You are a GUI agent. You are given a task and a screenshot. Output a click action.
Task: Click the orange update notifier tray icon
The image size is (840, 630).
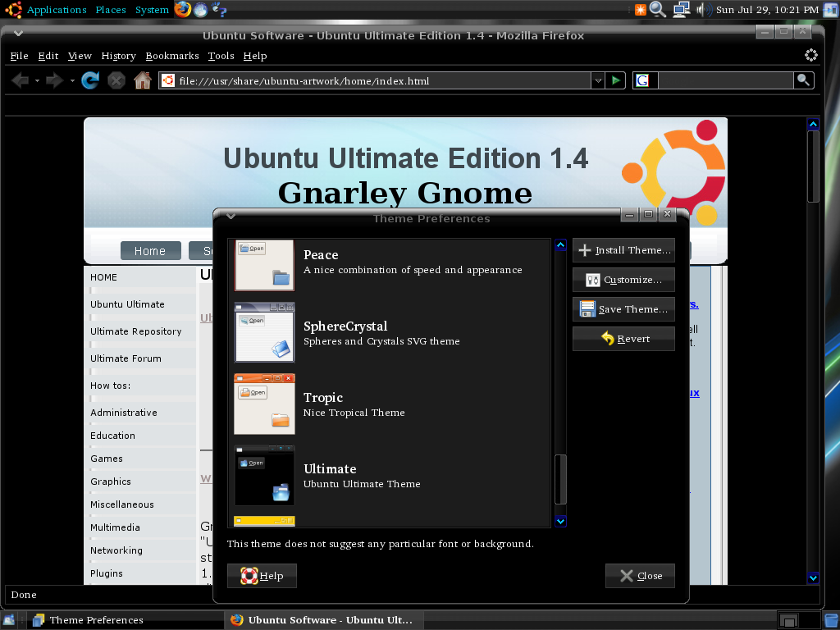pos(640,10)
